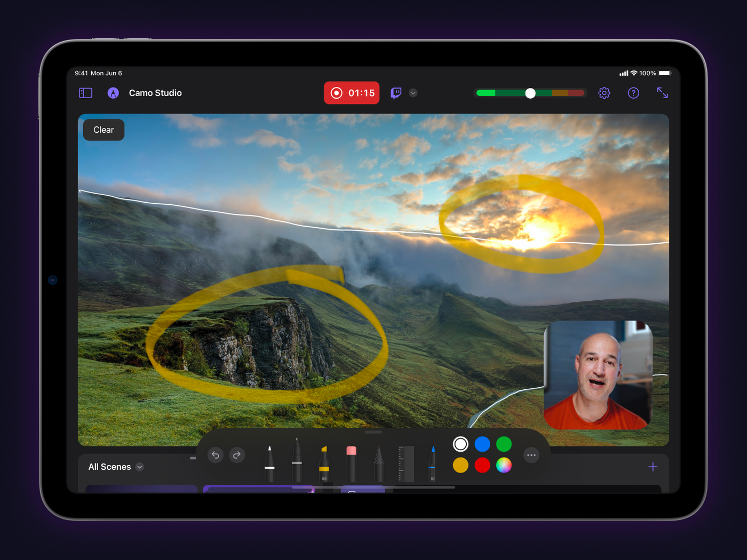Screen dimensions: 747x560
Task: Select the pink eraser tool
Action: click(351, 463)
